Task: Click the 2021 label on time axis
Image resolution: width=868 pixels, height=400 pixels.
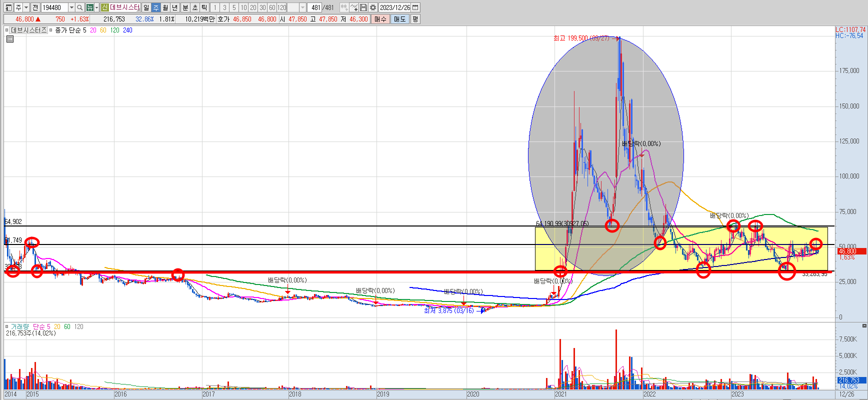Action: [x=561, y=394]
